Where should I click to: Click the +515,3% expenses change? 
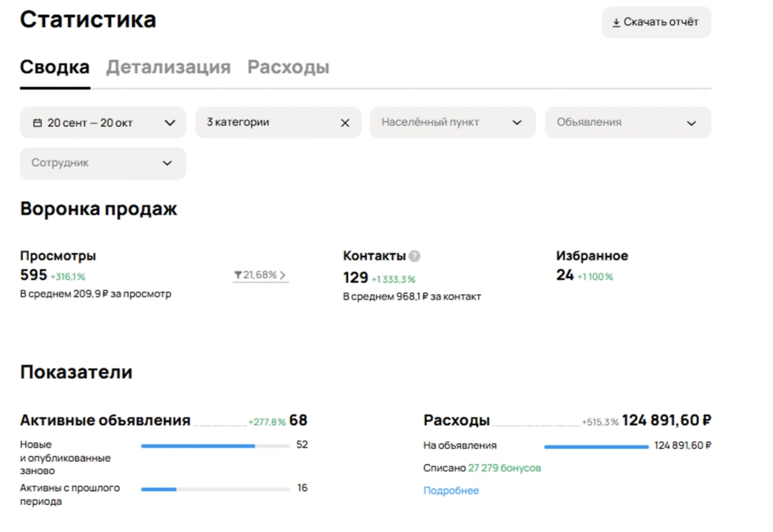click(x=600, y=422)
